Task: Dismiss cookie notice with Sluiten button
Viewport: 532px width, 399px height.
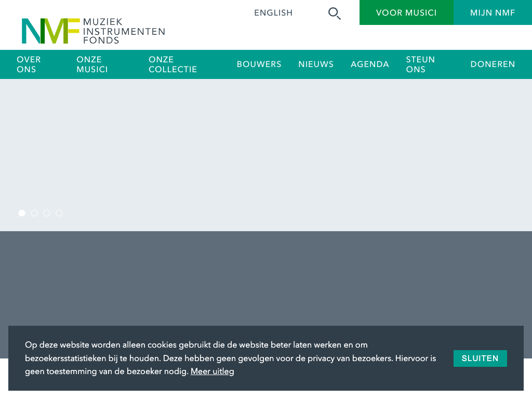Action: [480, 358]
